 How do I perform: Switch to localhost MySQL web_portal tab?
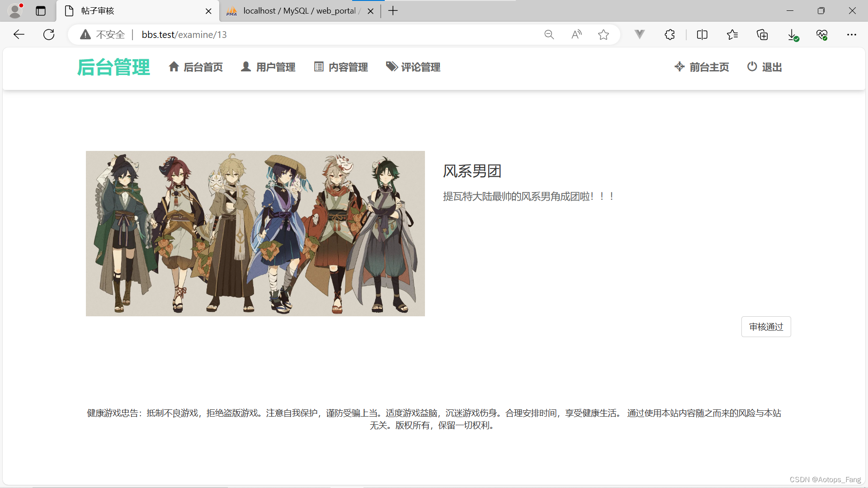click(x=298, y=11)
